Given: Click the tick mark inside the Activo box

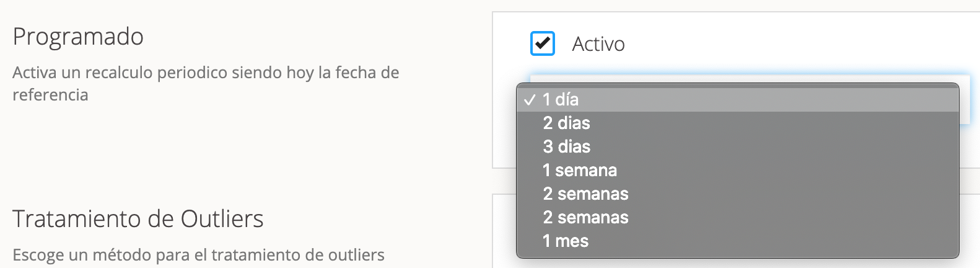Looking at the screenshot, I should pos(543,43).
